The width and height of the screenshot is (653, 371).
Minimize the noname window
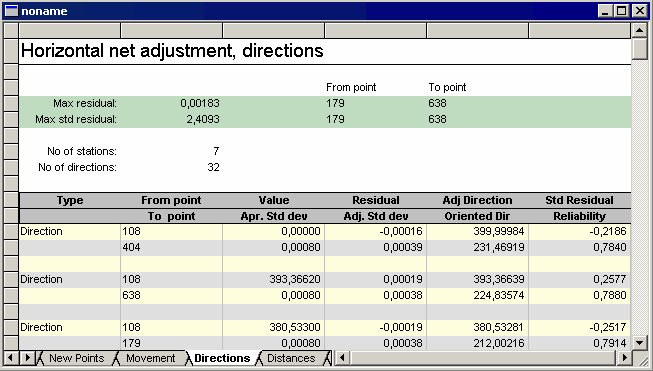606,11
